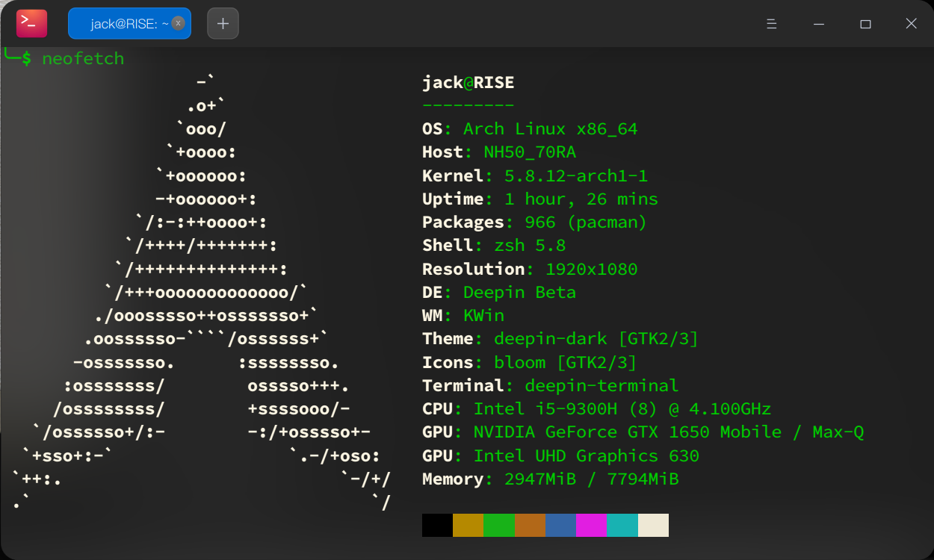Click the Deepin Terminal app icon
The height and width of the screenshot is (560, 934).
pos(31,24)
